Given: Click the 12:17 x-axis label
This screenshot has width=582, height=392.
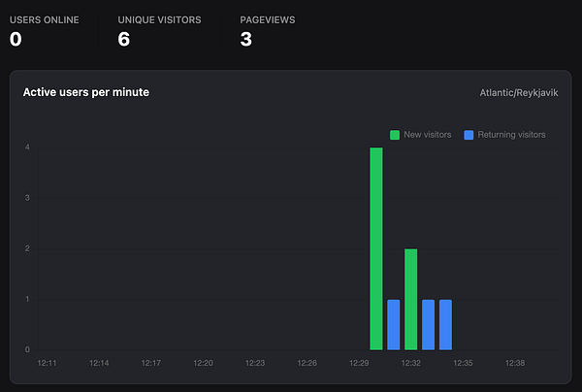Looking at the screenshot, I should click(x=151, y=363).
